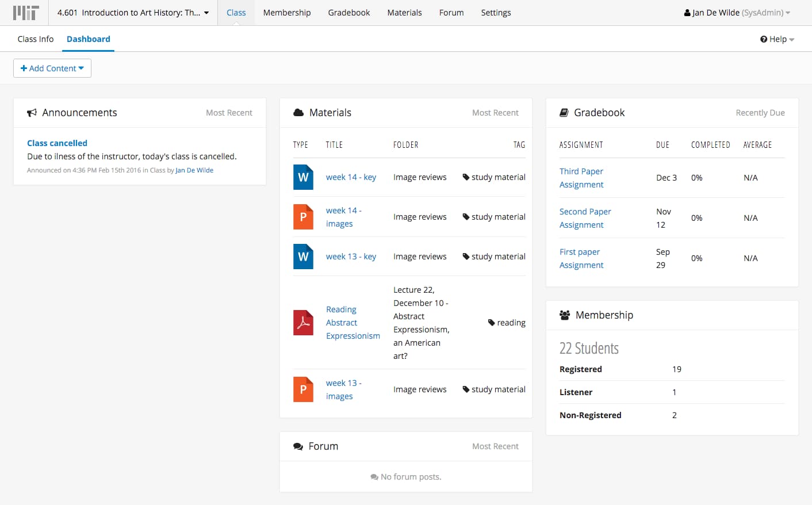The image size is (812, 505).
Task: Go to the Class Info tab
Action: click(x=36, y=39)
